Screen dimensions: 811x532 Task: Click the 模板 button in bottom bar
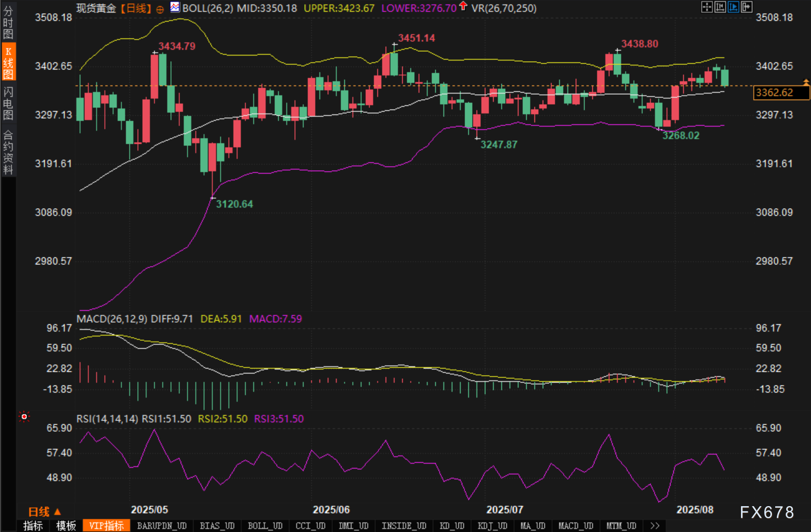[66, 526]
